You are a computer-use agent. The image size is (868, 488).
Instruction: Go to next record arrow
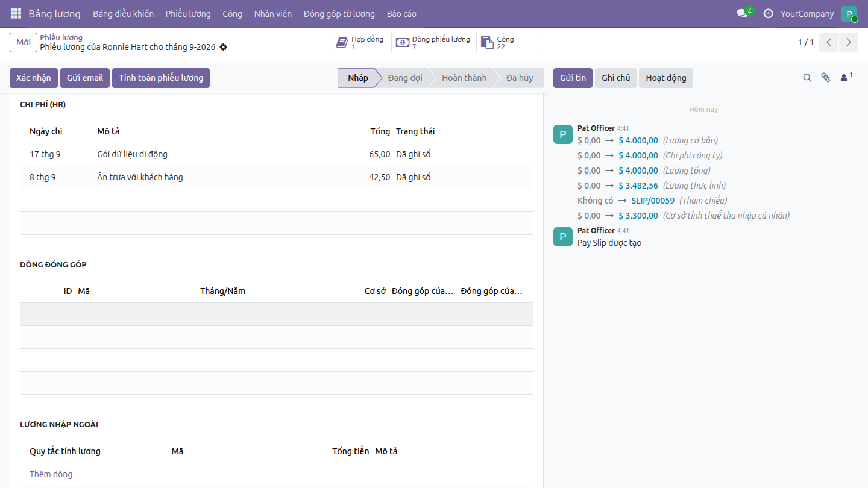(848, 42)
